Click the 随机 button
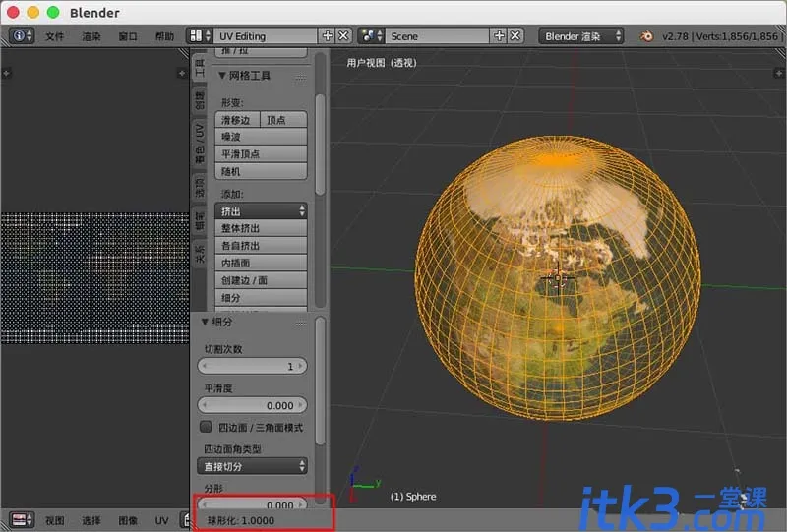Screen dimensions: 787x532 pos(261,171)
